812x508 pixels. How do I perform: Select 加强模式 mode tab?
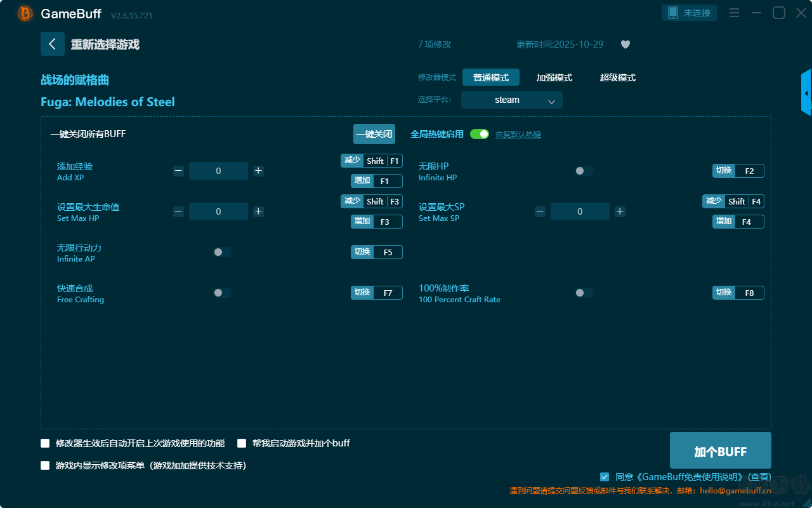tap(554, 77)
